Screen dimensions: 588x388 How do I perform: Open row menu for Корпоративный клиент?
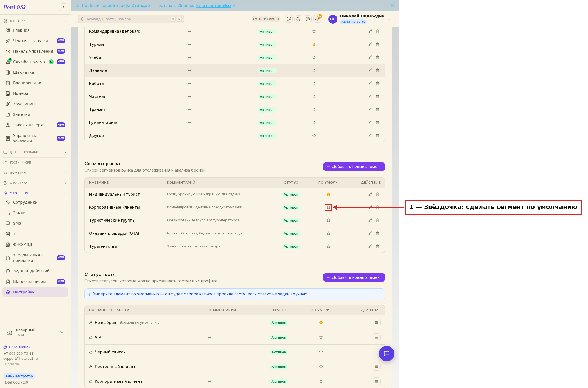(x=377, y=381)
